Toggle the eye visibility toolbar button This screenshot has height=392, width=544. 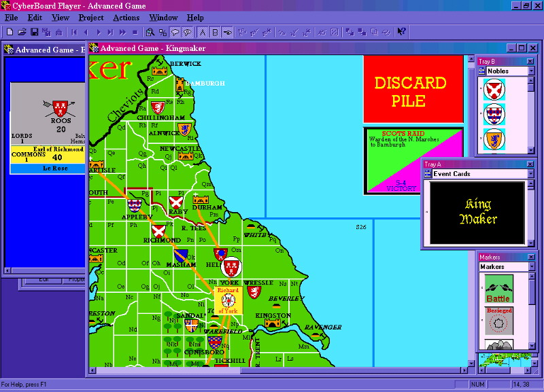(228, 32)
